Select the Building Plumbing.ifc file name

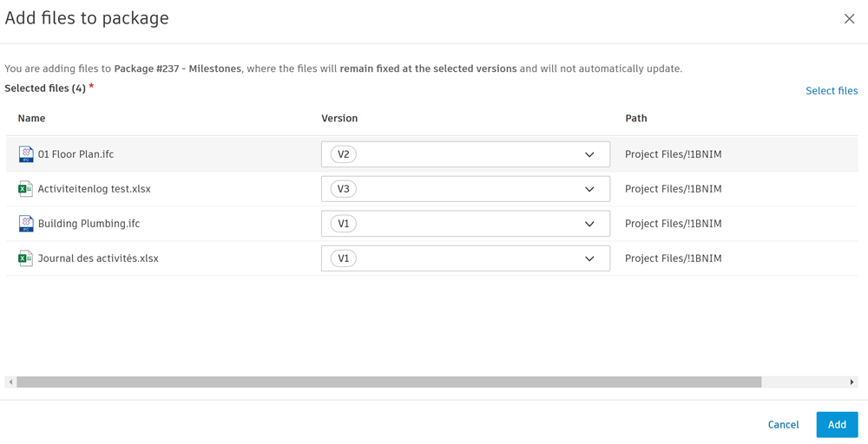(x=89, y=224)
